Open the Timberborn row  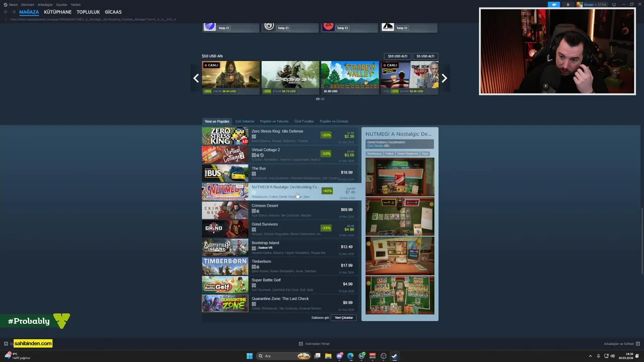click(x=279, y=266)
